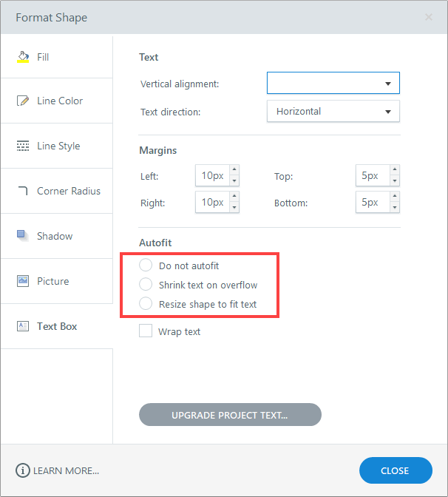Click the Top margin input field
The image size is (448, 497).
click(371, 176)
